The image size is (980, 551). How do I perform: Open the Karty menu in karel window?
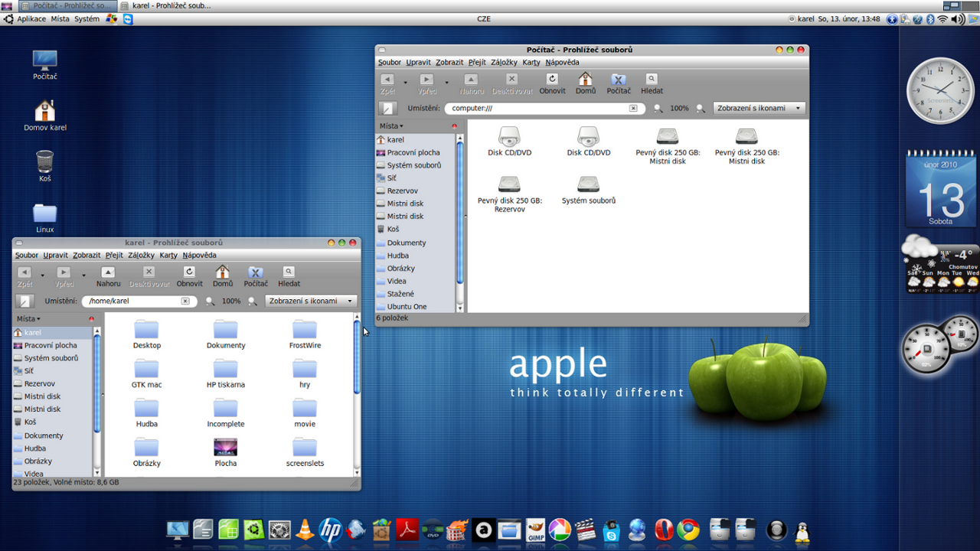click(x=168, y=256)
